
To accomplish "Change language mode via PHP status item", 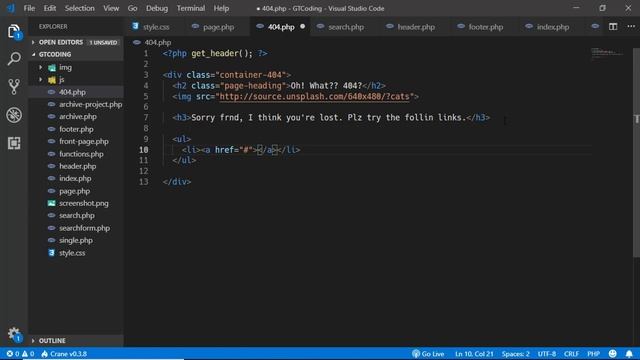I will tap(593, 354).
